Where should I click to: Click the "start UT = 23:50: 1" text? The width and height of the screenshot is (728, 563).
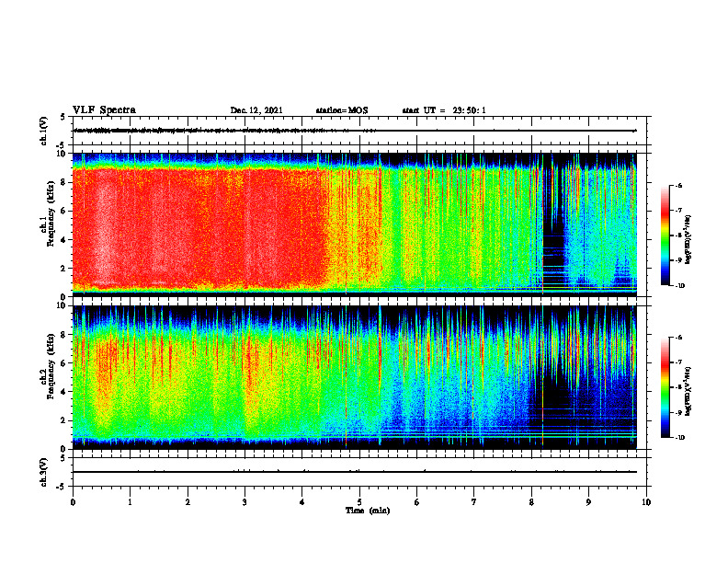[444, 110]
